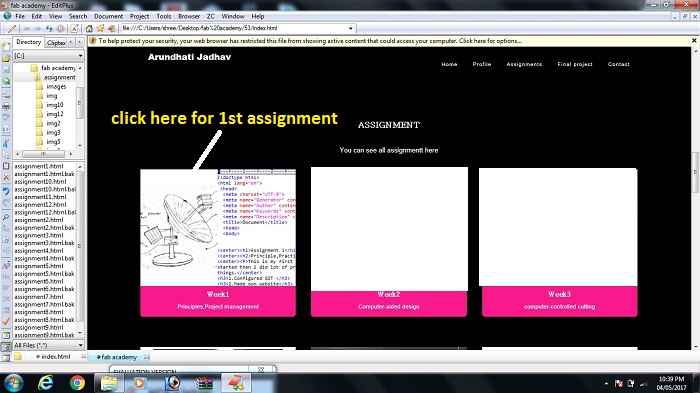This screenshot has width=700, height=393.
Task: Select file assignment8.html in the list
Action: [39, 312]
